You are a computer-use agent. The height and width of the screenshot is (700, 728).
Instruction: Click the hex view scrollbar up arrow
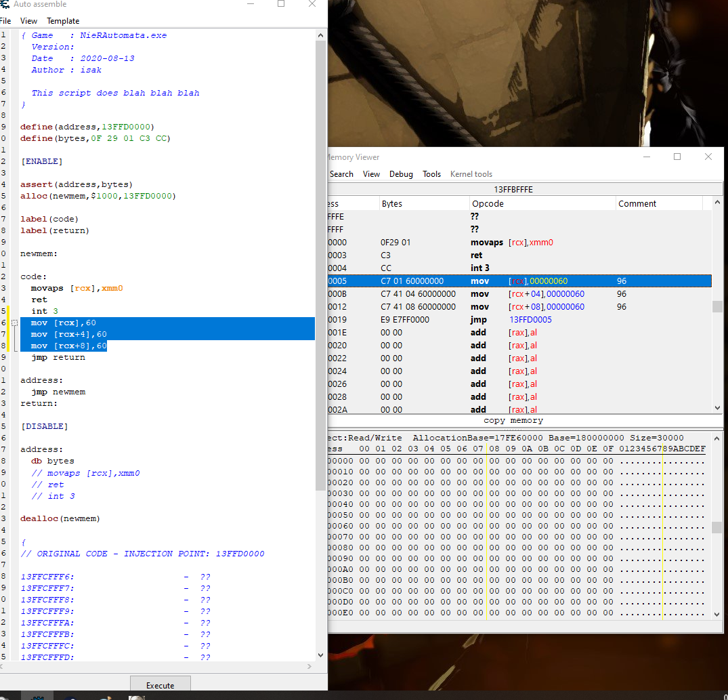(717, 438)
